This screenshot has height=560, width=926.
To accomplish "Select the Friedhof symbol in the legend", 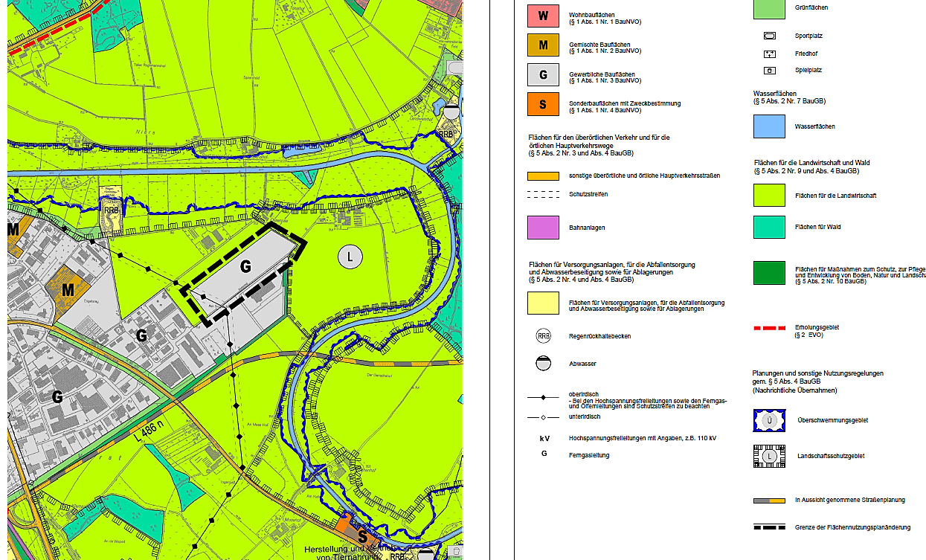I will pyautogui.click(x=770, y=54).
